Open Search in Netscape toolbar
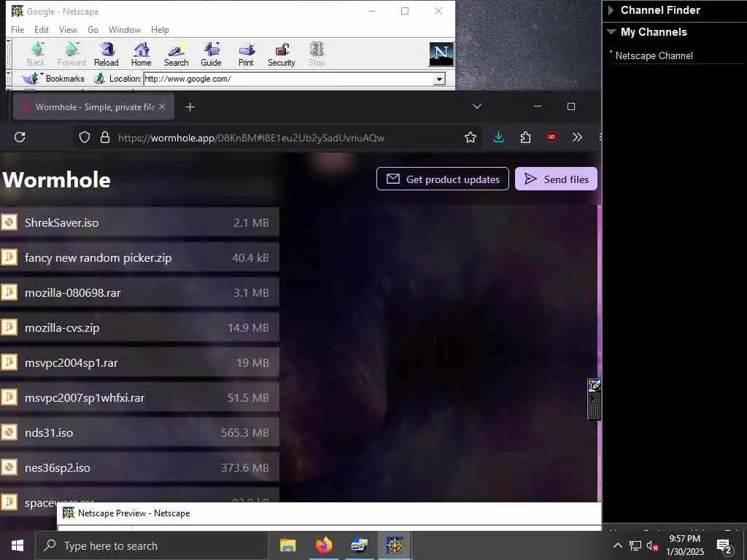 (177, 54)
